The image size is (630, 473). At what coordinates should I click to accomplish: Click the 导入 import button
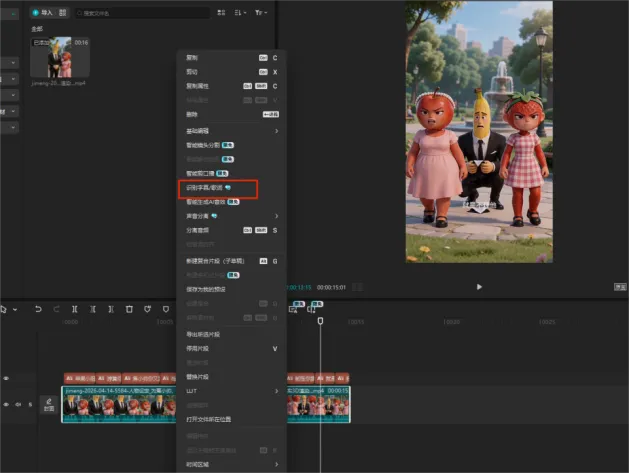tap(43, 13)
